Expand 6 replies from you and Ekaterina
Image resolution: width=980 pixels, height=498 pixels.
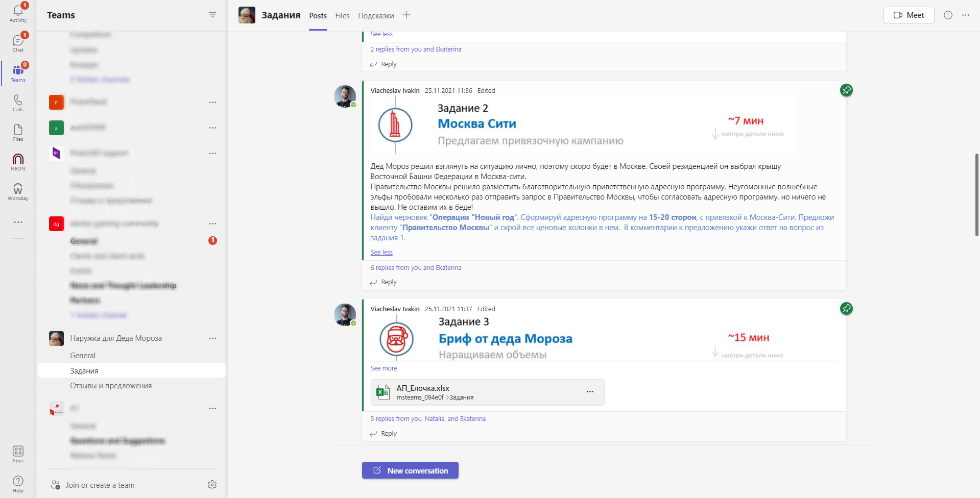tap(416, 268)
